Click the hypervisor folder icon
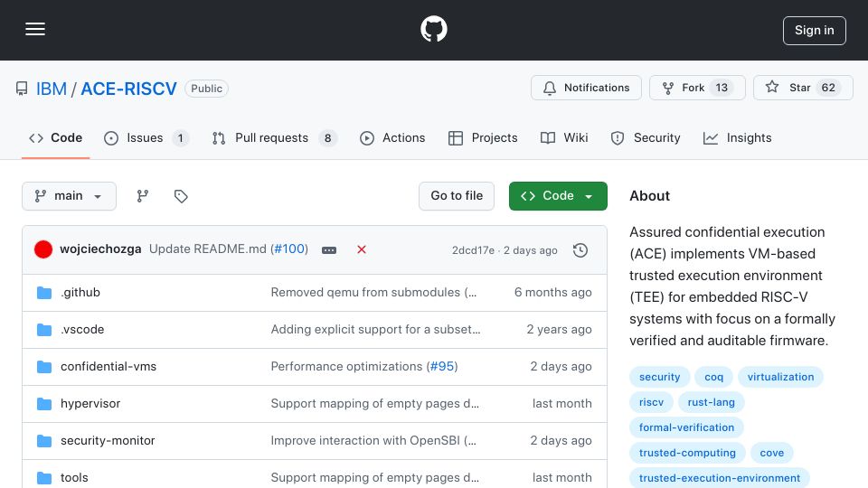 (x=44, y=403)
